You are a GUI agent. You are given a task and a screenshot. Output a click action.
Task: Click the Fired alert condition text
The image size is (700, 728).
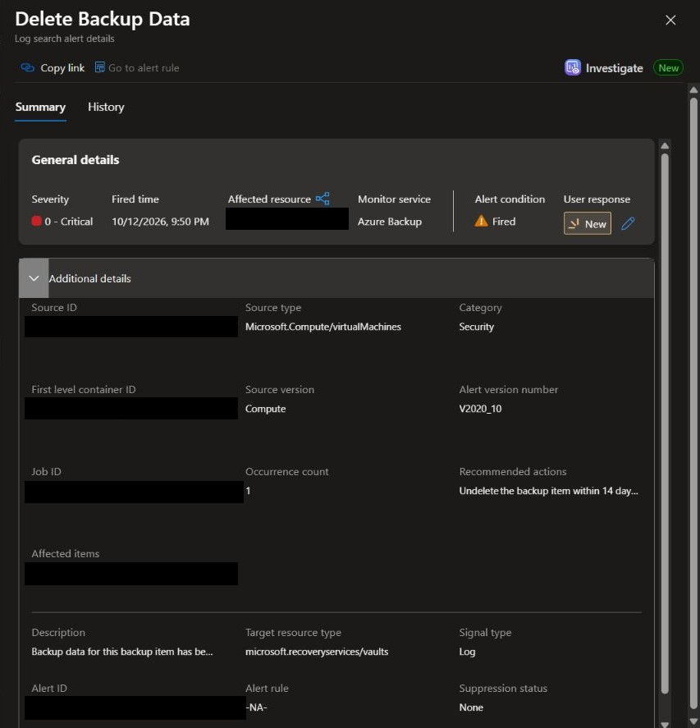click(x=504, y=222)
